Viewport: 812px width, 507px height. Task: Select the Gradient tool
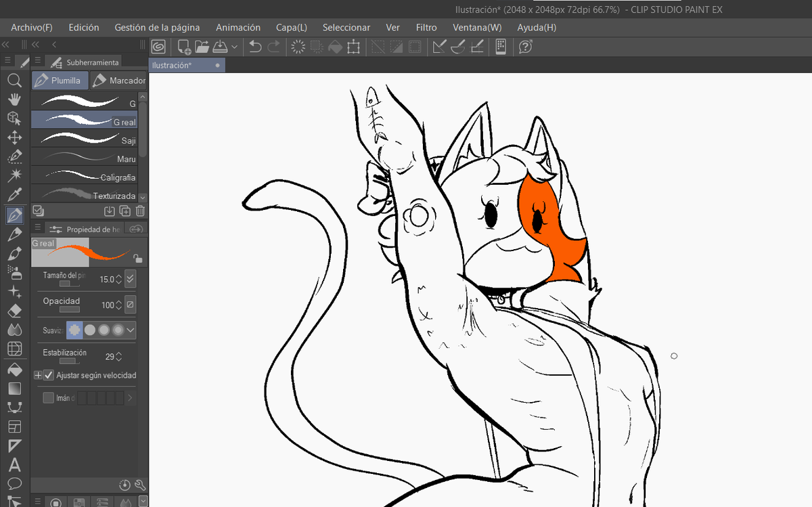pos(14,389)
